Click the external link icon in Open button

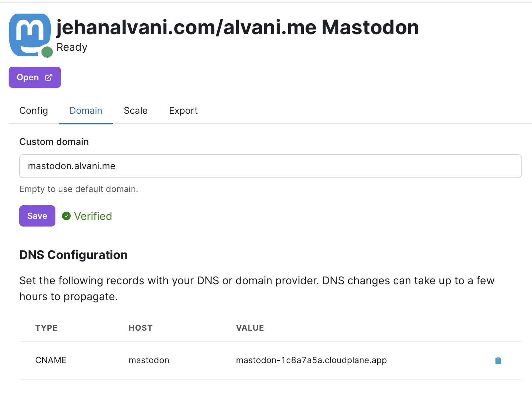click(49, 77)
